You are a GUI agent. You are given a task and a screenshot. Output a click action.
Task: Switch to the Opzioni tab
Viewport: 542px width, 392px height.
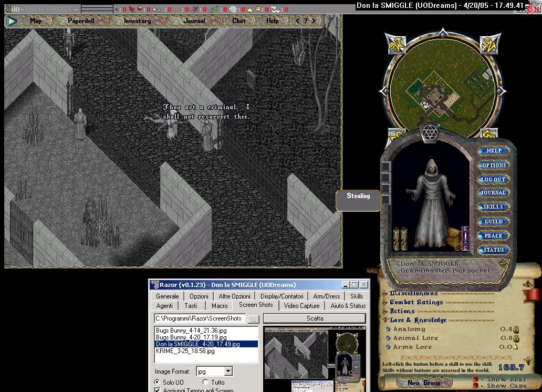click(199, 296)
